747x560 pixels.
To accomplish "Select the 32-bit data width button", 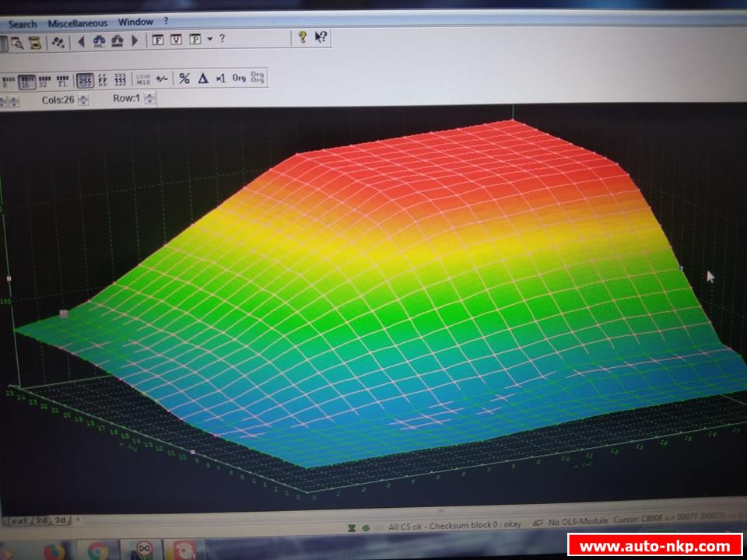I will 44,82.
